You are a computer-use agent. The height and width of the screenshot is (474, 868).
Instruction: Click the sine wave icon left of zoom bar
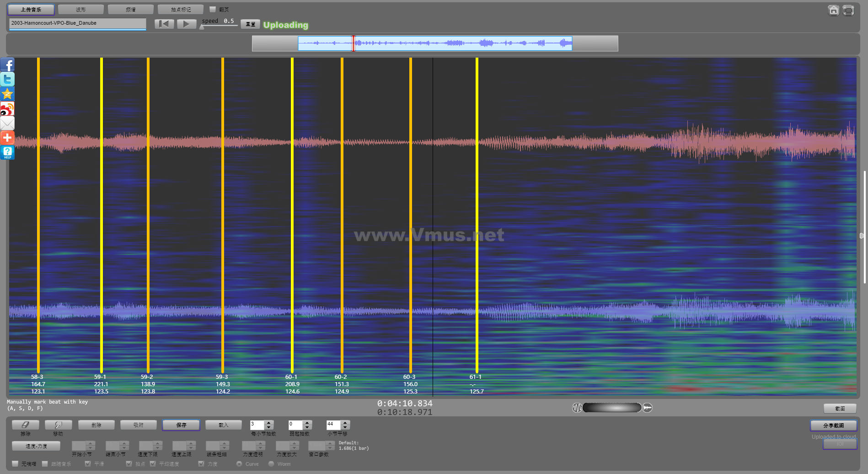[577, 408]
